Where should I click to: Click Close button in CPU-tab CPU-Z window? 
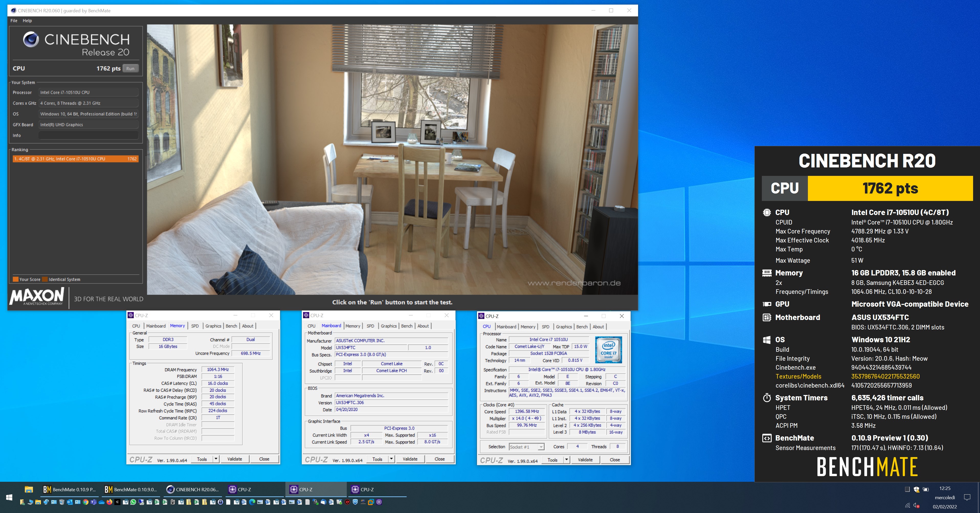tap(615, 460)
